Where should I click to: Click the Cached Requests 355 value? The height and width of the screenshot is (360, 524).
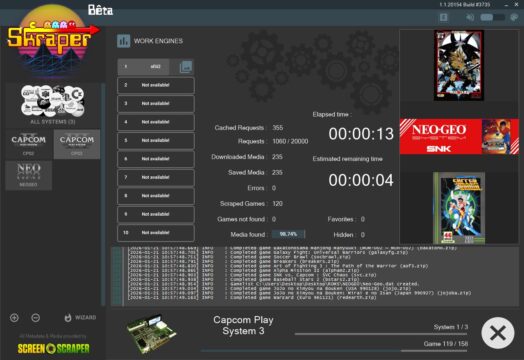(x=278, y=128)
